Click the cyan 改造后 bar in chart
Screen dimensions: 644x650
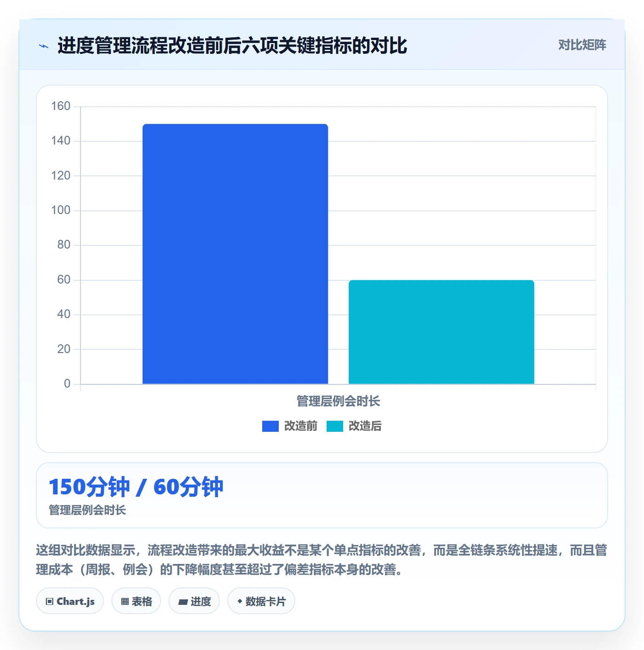pos(441,332)
